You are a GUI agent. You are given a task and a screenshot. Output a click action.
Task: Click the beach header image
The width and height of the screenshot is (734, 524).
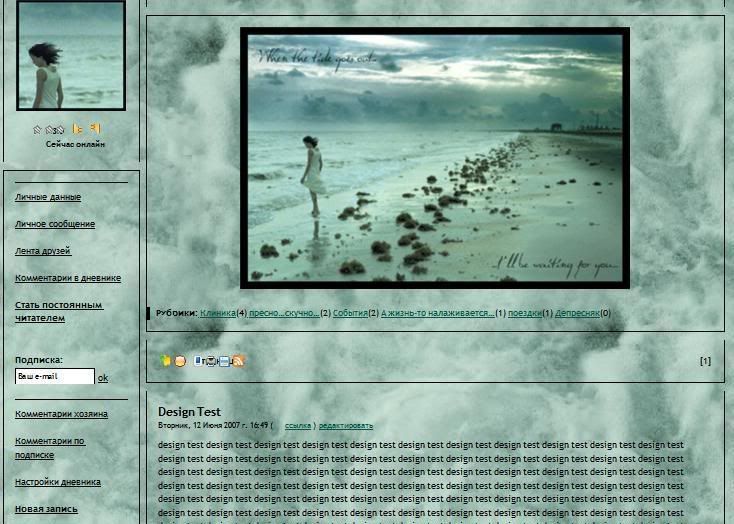click(x=435, y=158)
